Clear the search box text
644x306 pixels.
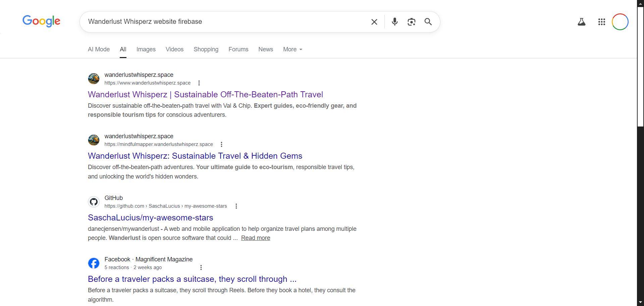pos(374,22)
